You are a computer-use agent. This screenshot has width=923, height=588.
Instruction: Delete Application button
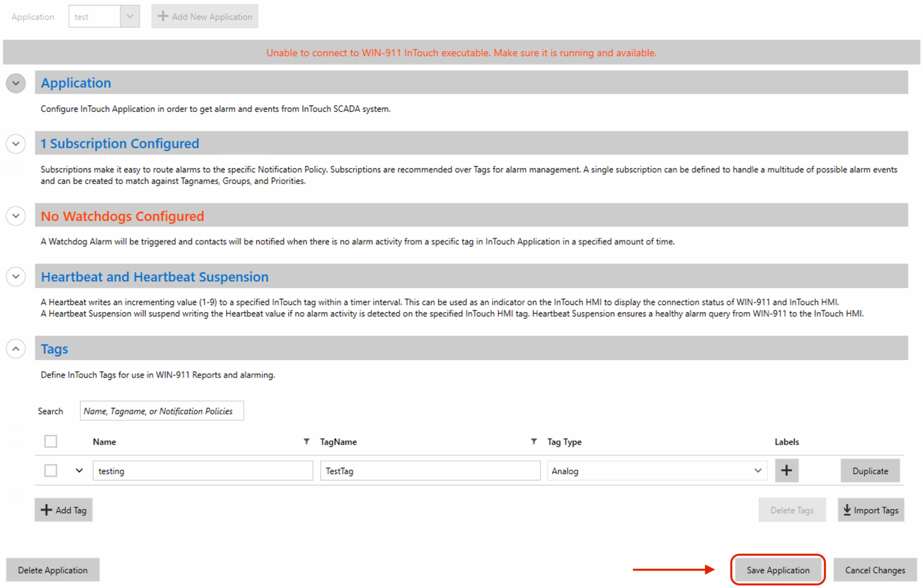coord(52,570)
